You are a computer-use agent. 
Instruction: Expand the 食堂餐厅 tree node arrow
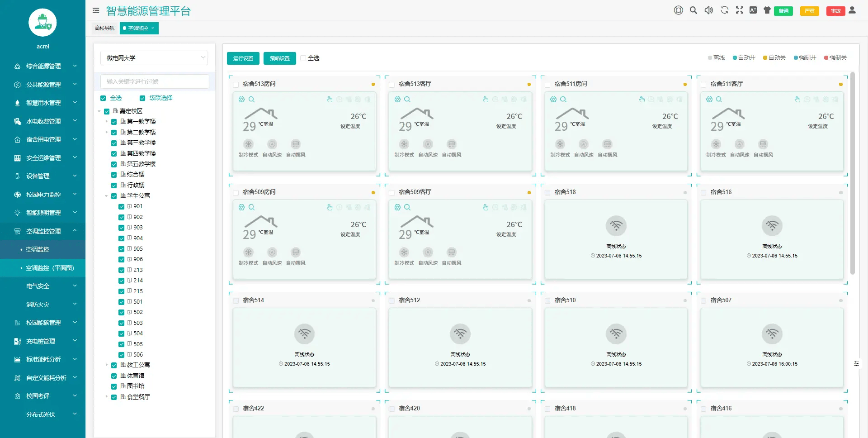tap(107, 397)
